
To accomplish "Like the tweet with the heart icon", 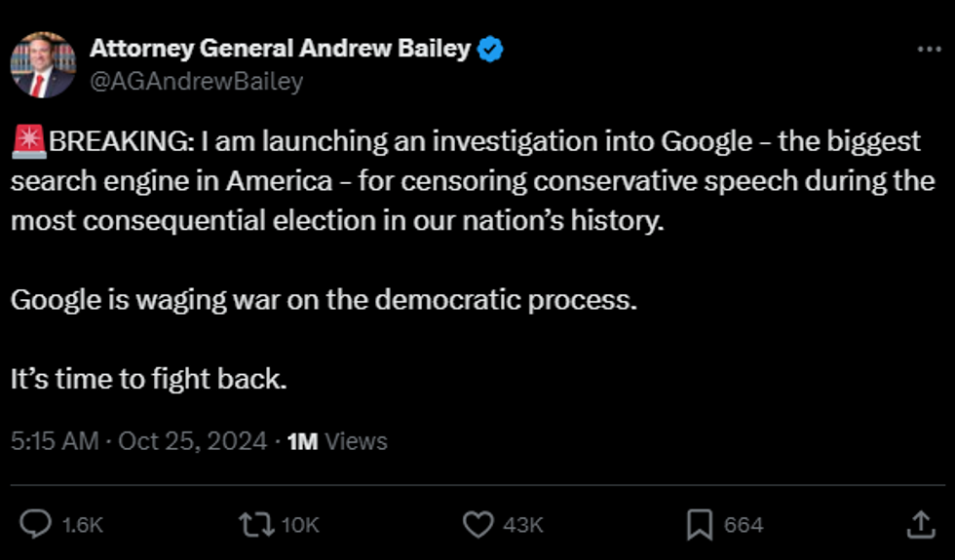I will (x=477, y=525).
